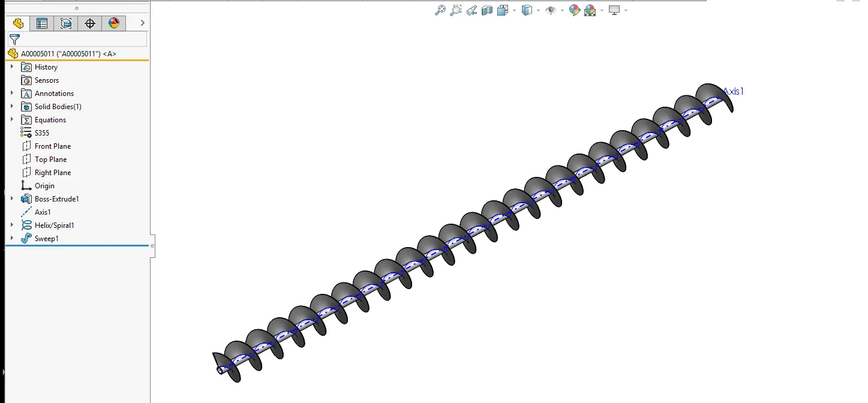Click the Axis1 label in the 3D viewport
Viewport: 868px width, 403px height.
[733, 92]
